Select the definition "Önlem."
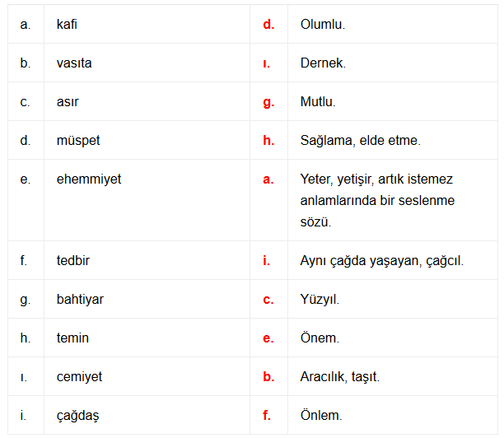This screenshot has height=438, width=504. (x=321, y=416)
